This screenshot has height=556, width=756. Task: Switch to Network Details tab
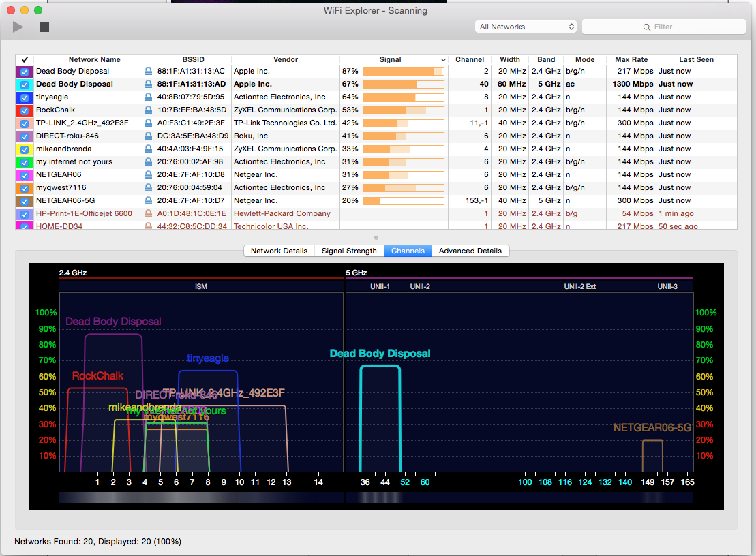(x=279, y=251)
